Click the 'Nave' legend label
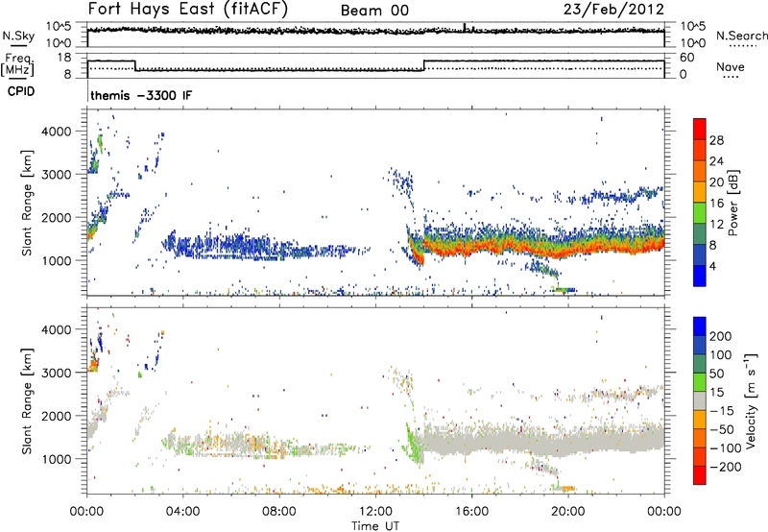 (731, 67)
